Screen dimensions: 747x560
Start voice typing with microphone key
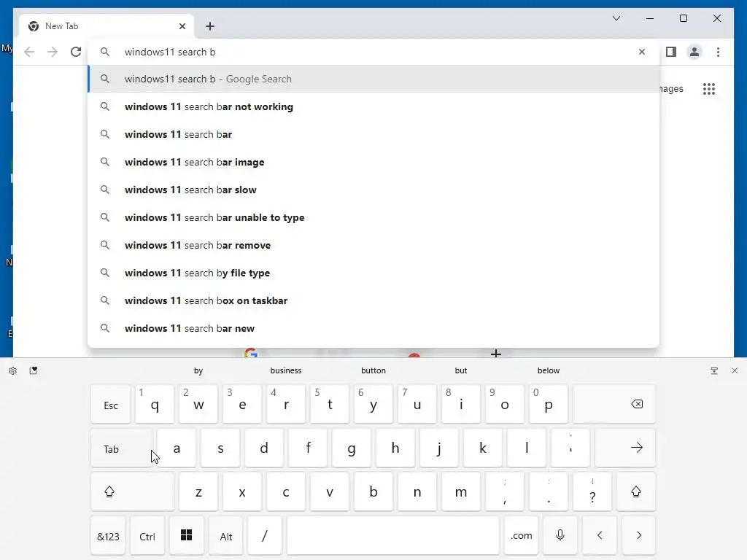(560, 536)
